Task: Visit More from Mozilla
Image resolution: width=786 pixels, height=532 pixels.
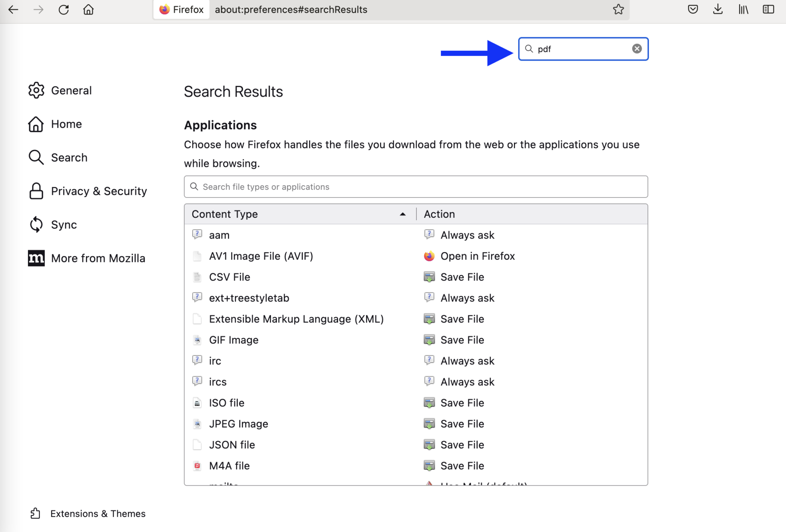Action: [x=98, y=258]
